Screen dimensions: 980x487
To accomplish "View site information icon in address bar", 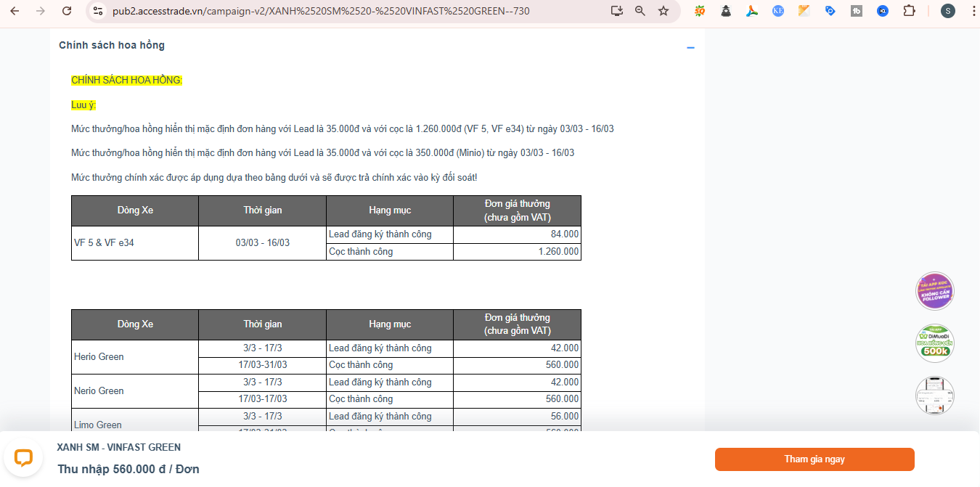I will click(x=99, y=11).
